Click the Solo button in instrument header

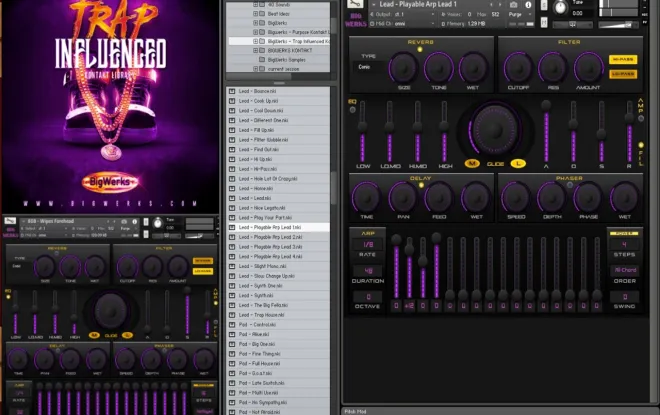[544, 5]
